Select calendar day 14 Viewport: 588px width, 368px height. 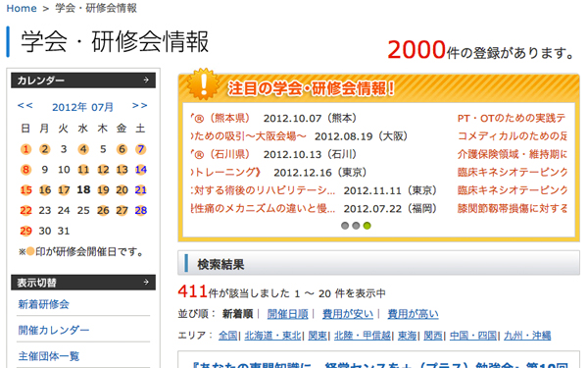[x=140, y=170]
